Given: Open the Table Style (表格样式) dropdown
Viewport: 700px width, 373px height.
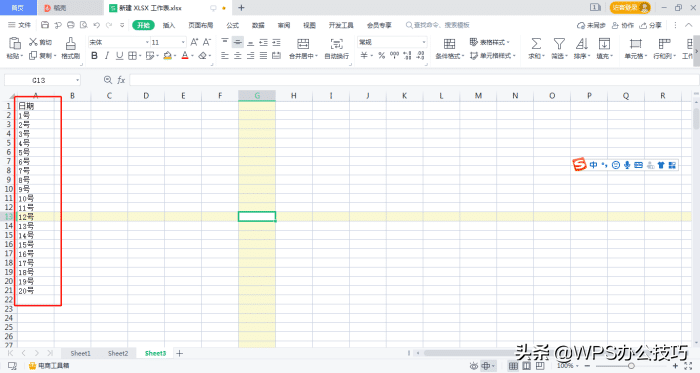Looking at the screenshot, I should 490,42.
